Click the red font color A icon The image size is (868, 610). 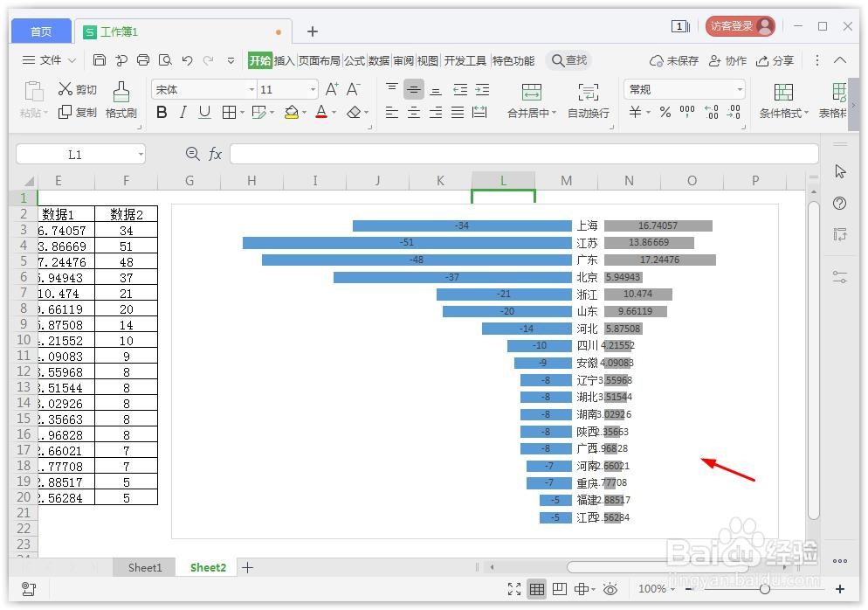point(321,113)
